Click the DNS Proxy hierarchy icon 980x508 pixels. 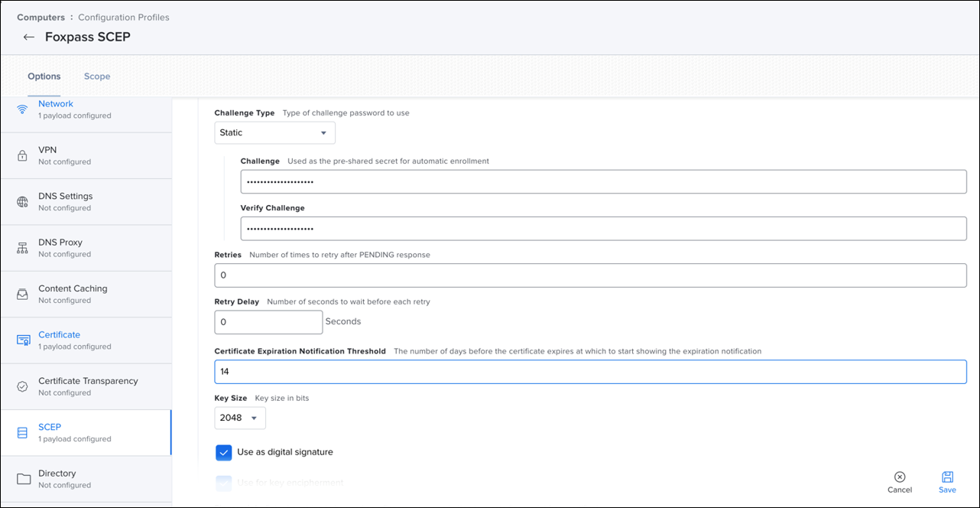[23, 248]
